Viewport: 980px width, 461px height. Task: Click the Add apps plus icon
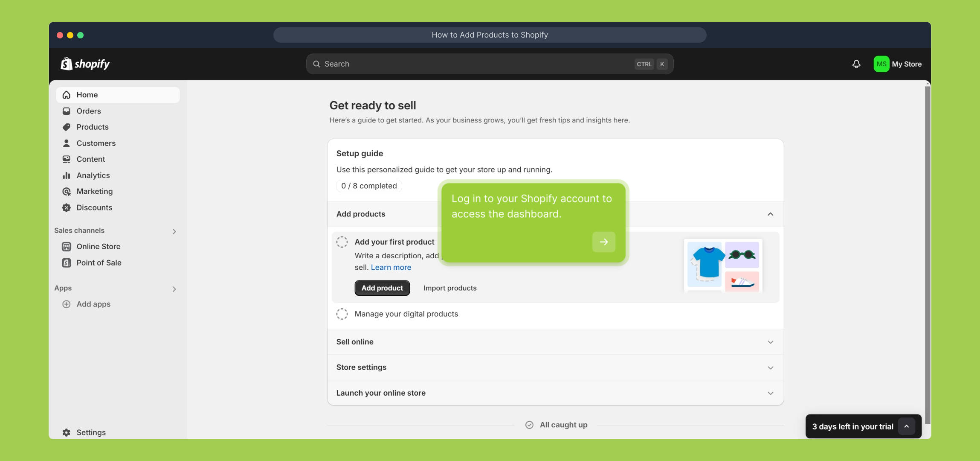67,304
